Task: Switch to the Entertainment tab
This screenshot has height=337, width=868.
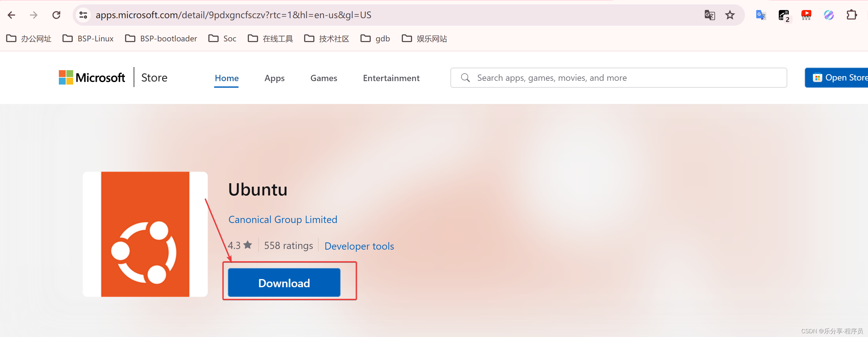Action: point(391,78)
